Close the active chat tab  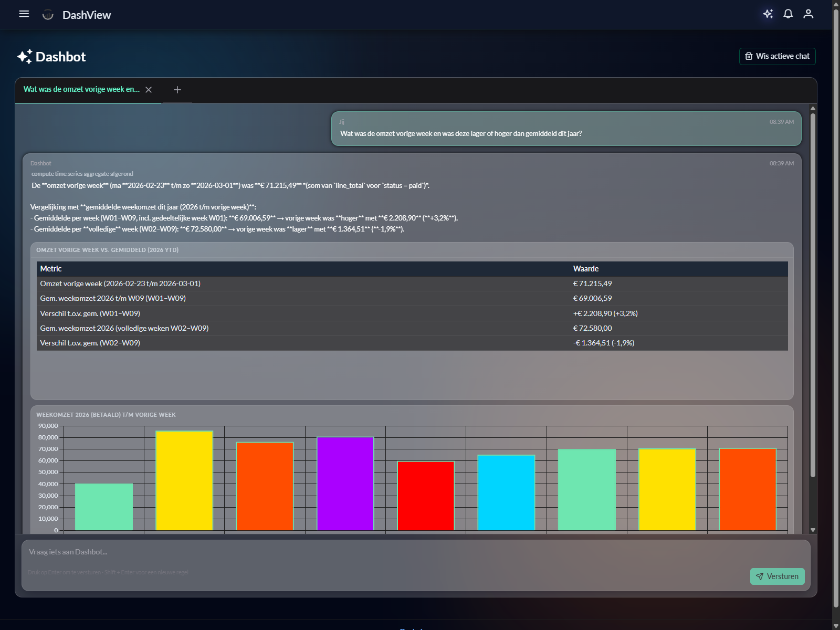(149, 90)
